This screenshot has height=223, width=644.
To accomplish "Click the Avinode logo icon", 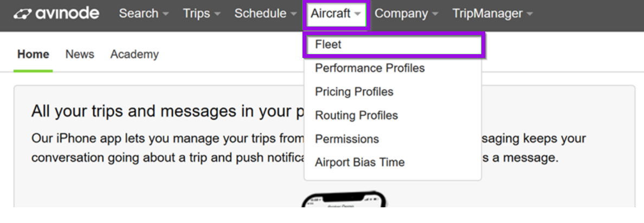I will pos(23,14).
